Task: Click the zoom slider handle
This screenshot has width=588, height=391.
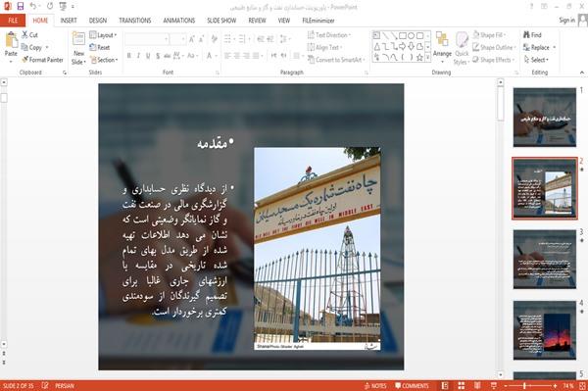Action: [x=524, y=386]
